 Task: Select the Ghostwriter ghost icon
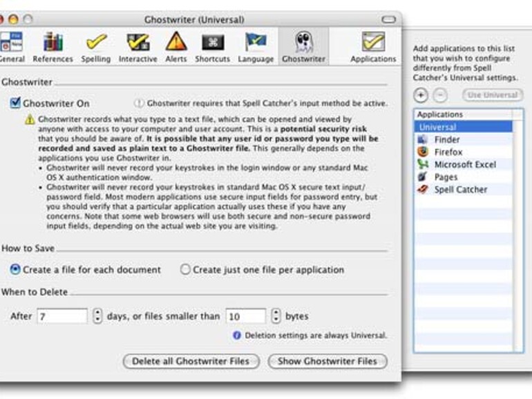coord(304,42)
